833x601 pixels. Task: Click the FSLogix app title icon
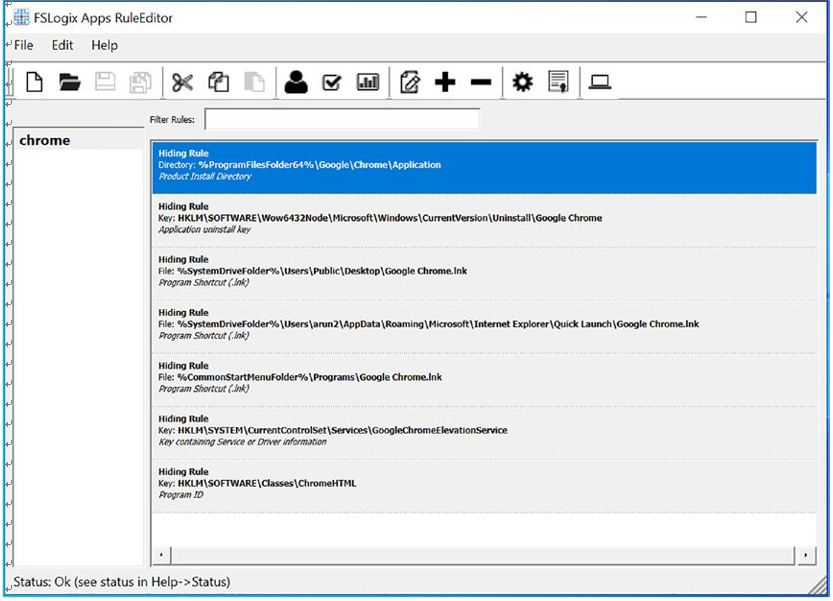coord(22,18)
